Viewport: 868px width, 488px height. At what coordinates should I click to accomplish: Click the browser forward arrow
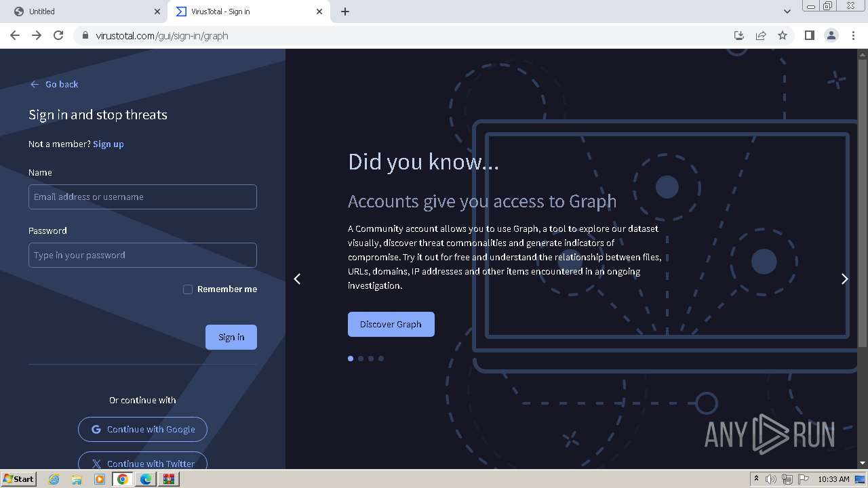tap(37, 35)
